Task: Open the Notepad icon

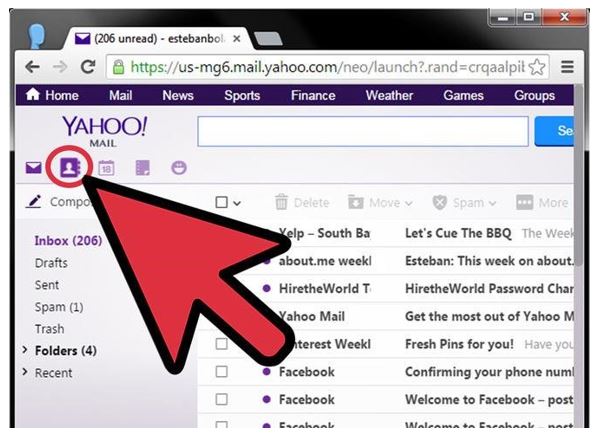Action: coord(142,168)
